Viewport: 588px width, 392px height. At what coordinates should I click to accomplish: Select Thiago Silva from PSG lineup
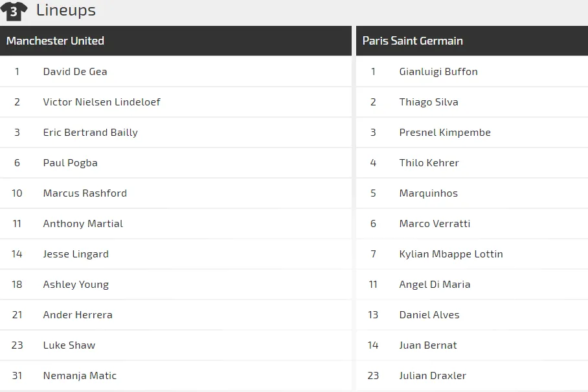429,102
